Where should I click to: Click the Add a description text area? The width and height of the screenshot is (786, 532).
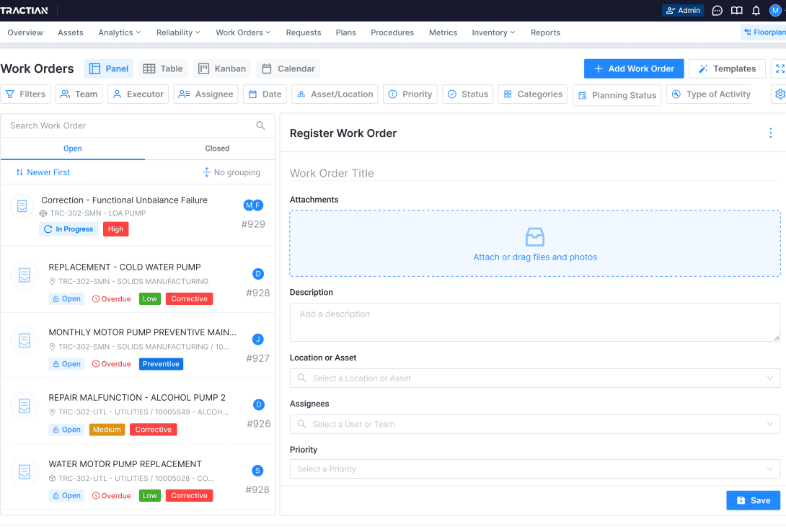pyautogui.click(x=535, y=323)
